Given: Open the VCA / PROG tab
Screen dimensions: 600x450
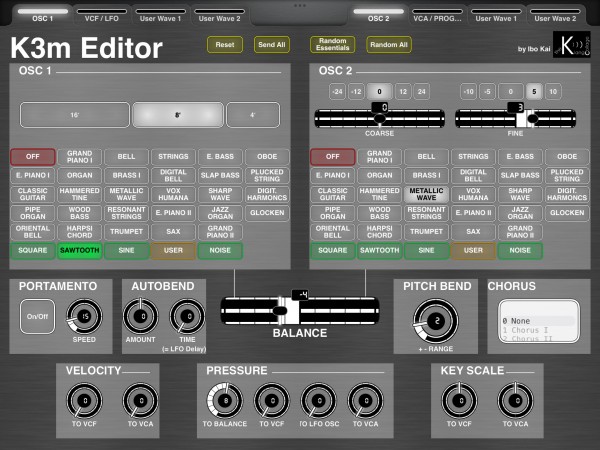Looking at the screenshot, I should pyautogui.click(x=437, y=15).
